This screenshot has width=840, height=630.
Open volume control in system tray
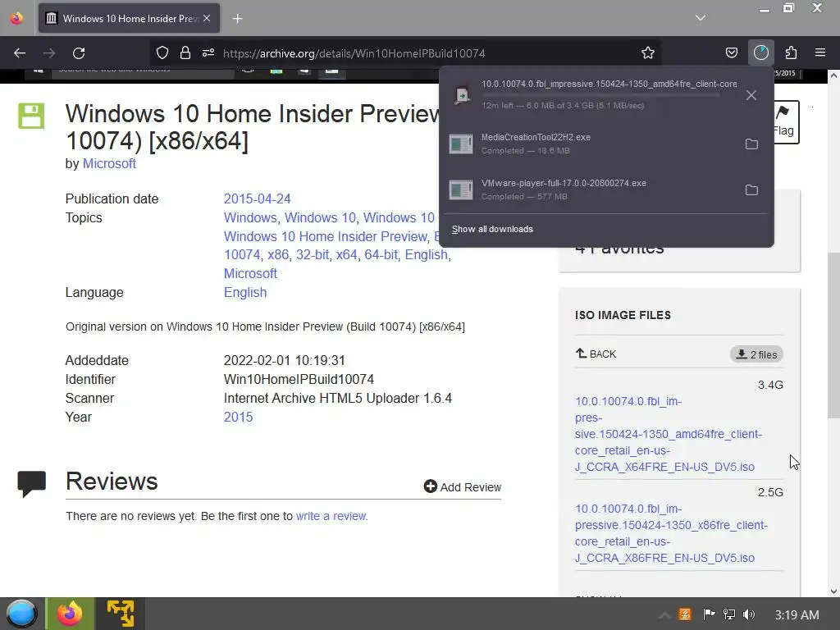(749, 614)
